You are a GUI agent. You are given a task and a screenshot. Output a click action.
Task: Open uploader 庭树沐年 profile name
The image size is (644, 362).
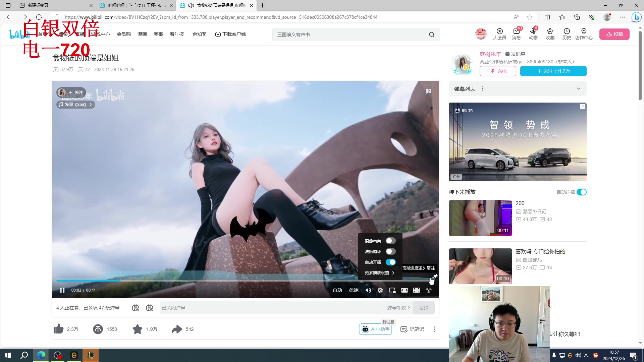point(490,54)
